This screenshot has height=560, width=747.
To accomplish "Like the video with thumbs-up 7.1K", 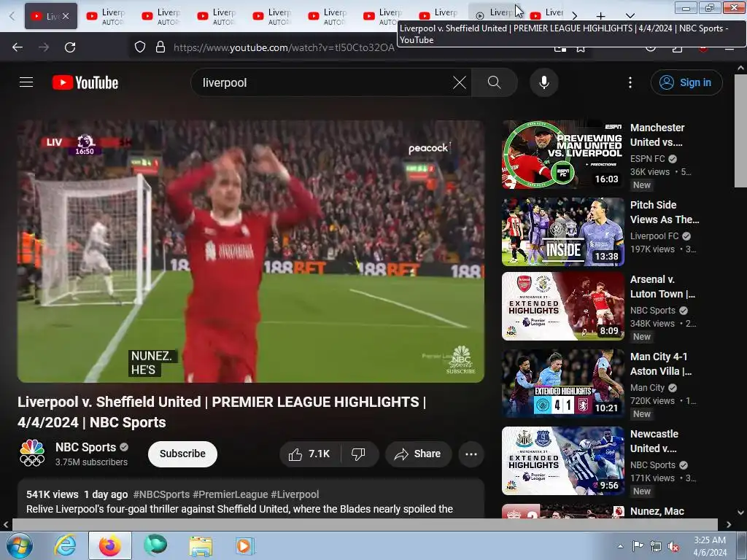I will 309,454.
